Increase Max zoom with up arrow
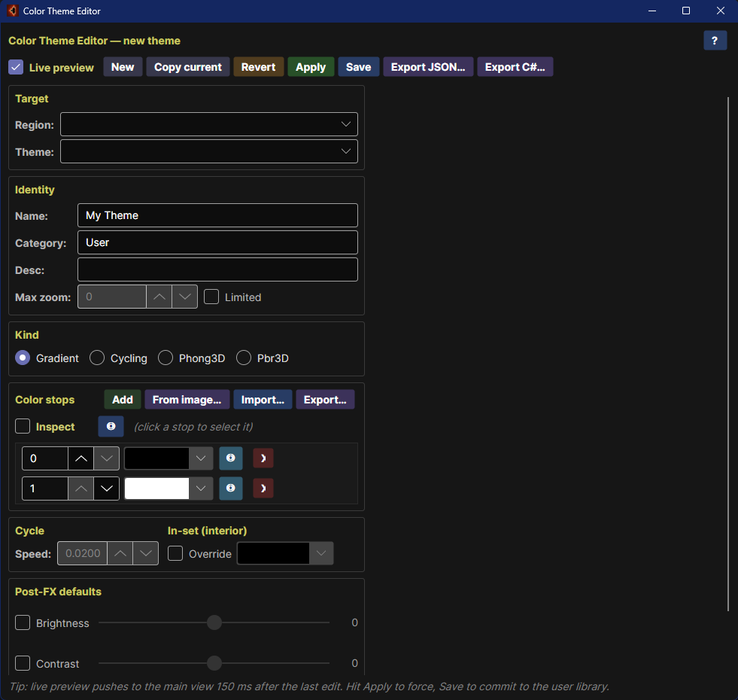738x700 pixels. click(x=159, y=297)
